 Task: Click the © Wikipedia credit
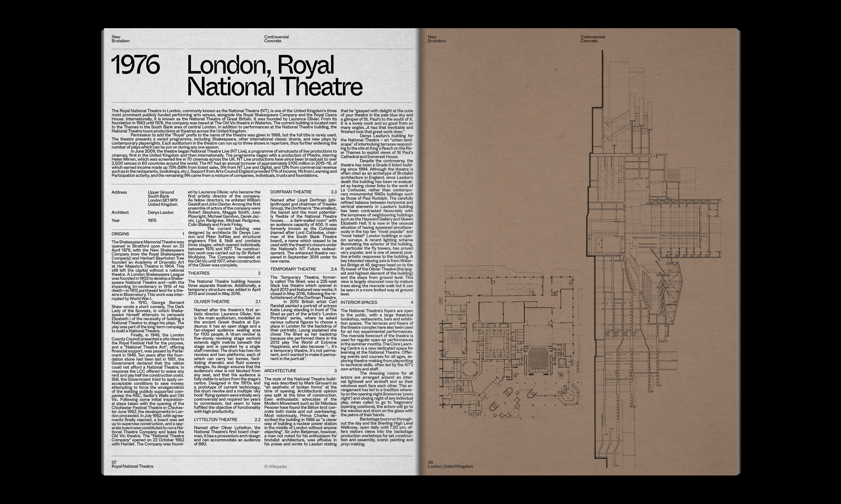coord(276,466)
